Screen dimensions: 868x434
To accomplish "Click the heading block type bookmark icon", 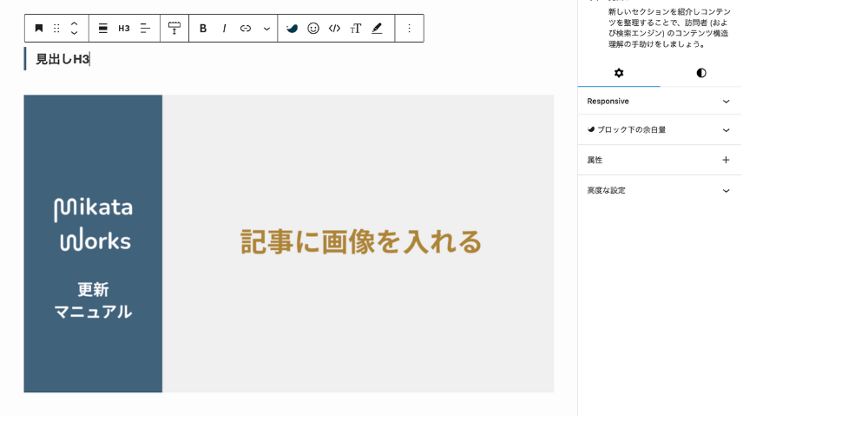I will coord(39,29).
